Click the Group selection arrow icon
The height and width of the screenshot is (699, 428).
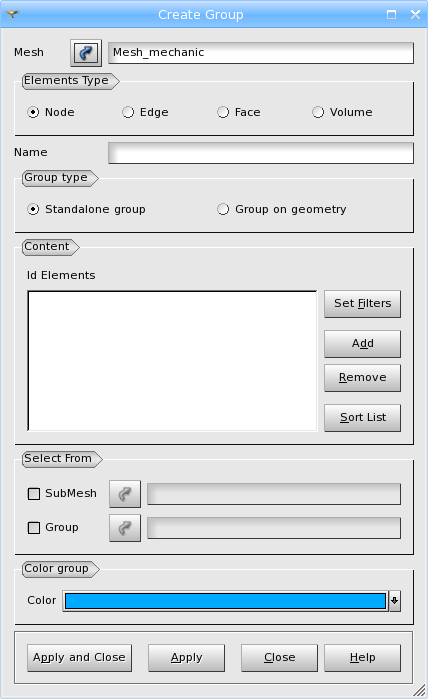coord(125,528)
